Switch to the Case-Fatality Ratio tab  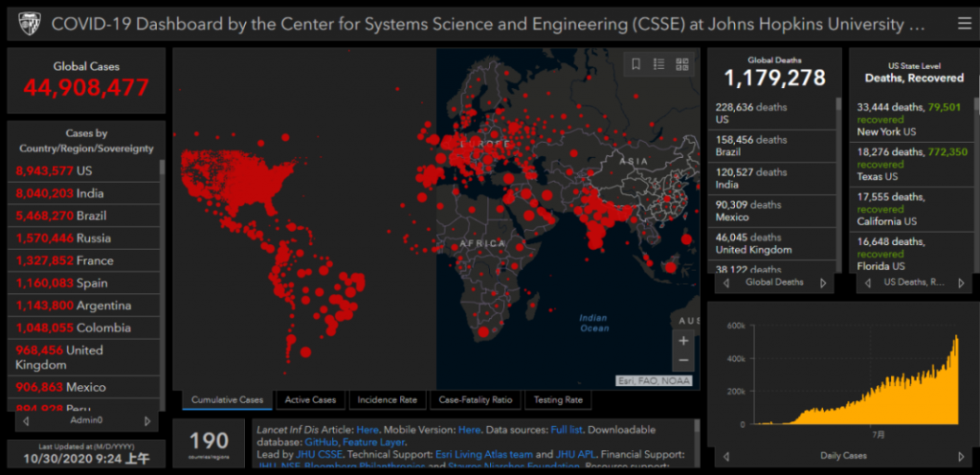click(x=476, y=400)
